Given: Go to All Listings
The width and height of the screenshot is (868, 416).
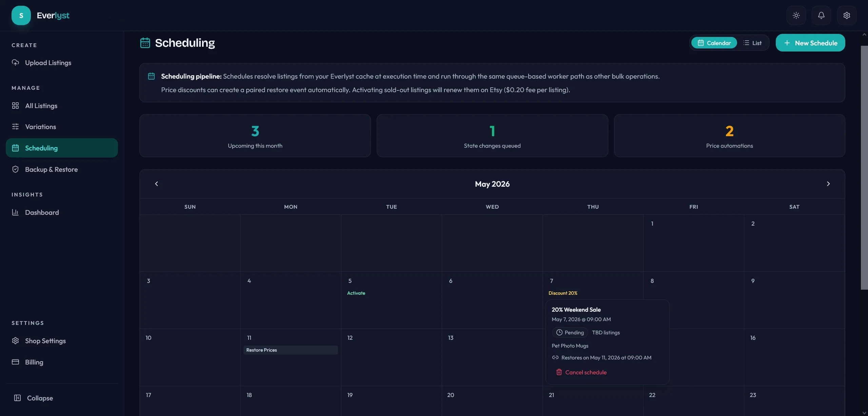Looking at the screenshot, I should point(62,106).
